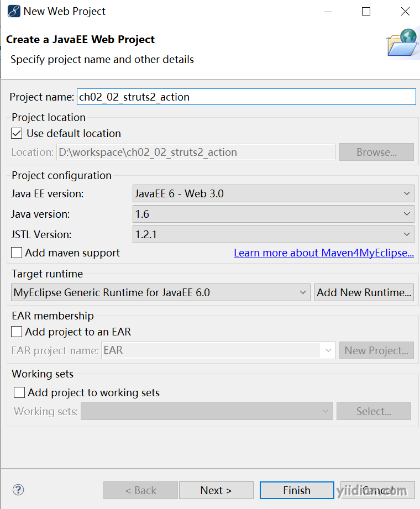
Task: Click the Working sets: field label
Action: [x=46, y=411]
